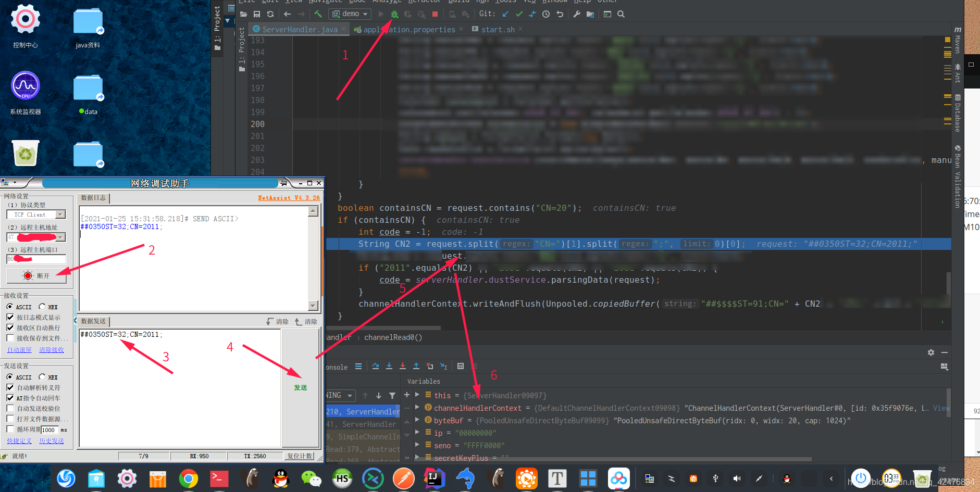Toggle 接收区自动换行 checkbox

(10, 328)
